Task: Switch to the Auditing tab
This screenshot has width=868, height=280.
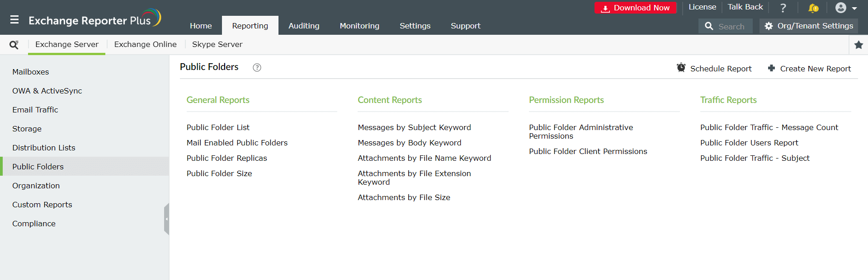Action: pos(304,26)
